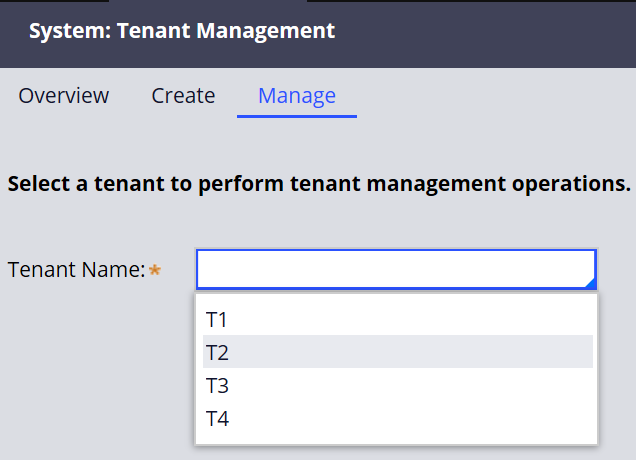Select T3 in the tenant dropdown

398,385
